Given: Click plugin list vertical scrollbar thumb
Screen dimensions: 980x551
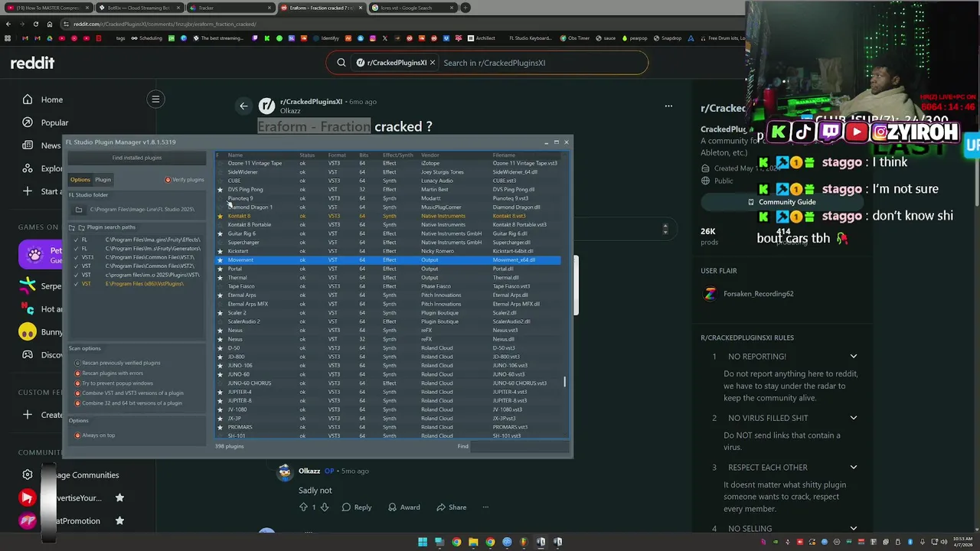Looking at the screenshot, I should click(565, 381).
